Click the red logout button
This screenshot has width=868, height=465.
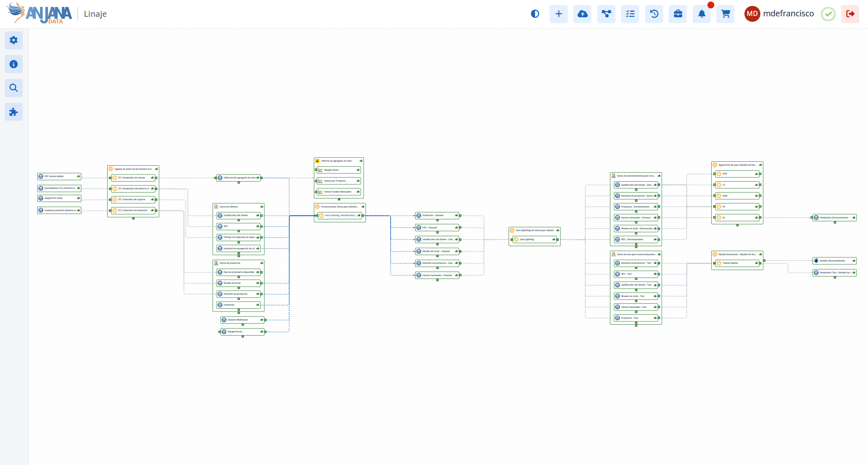pyautogui.click(x=850, y=14)
